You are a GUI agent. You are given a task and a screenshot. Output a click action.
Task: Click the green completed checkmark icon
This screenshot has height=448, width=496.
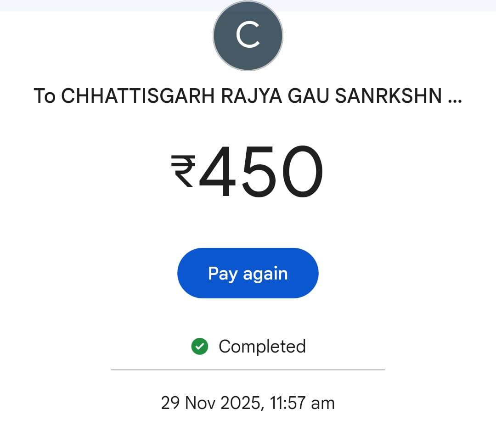[x=200, y=347]
